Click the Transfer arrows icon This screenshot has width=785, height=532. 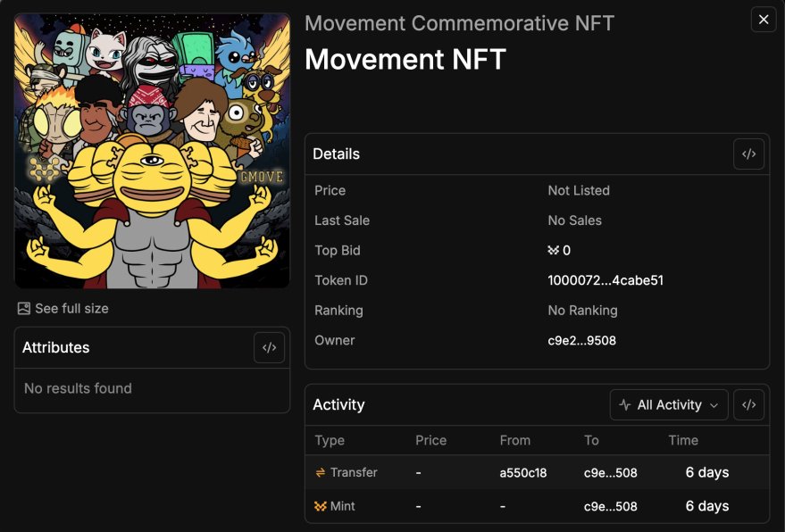click(x=321, y=472)
